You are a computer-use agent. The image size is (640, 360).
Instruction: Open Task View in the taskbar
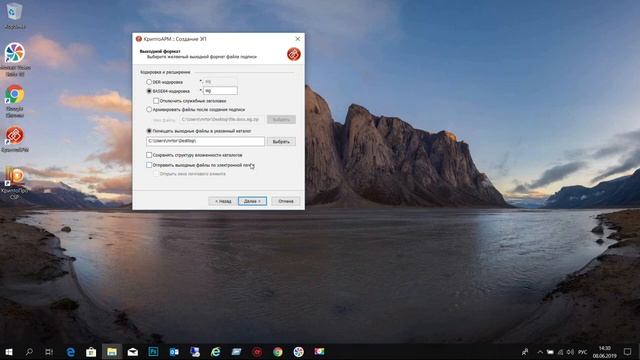(49, 352)
